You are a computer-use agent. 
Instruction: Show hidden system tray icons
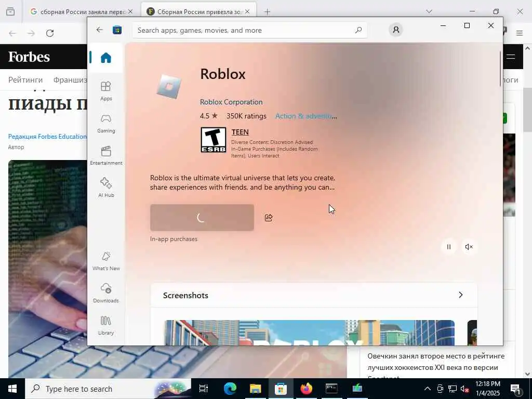[428, 389]
